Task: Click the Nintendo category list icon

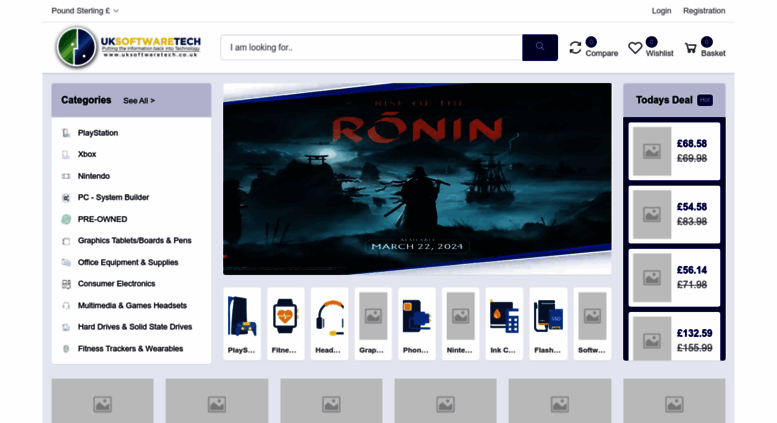Action: (x=66, y=176)
